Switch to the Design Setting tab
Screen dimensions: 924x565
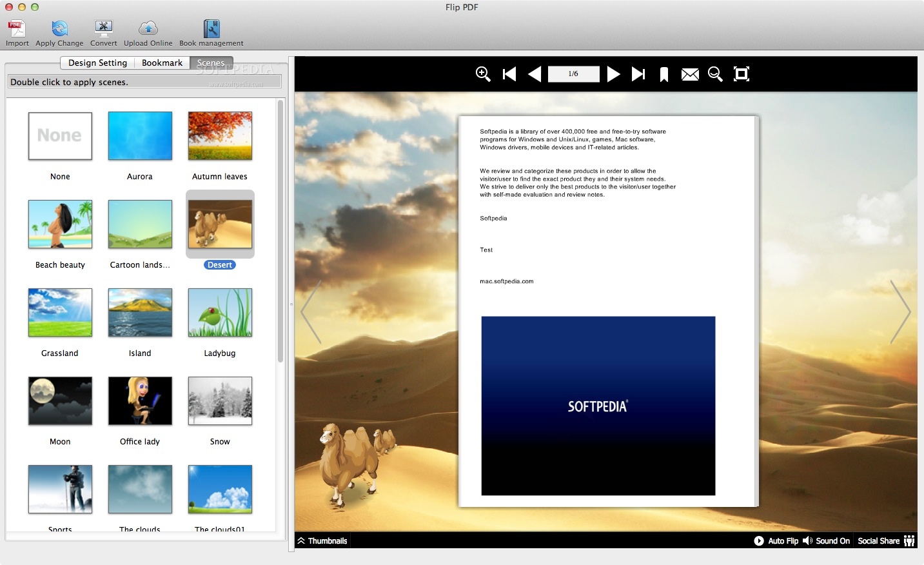[97, 63]
